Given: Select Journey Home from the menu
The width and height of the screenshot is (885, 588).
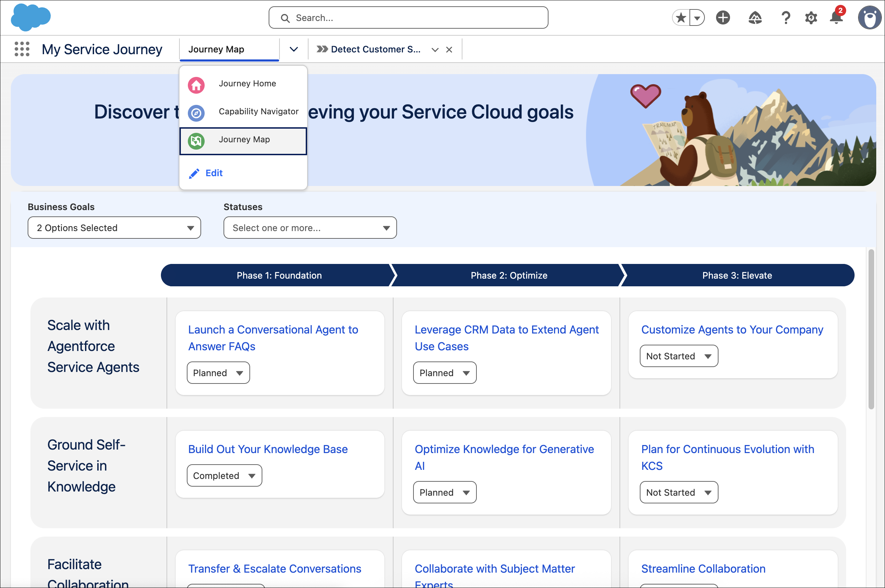Looking at the screenshot, I should point(247,84).
